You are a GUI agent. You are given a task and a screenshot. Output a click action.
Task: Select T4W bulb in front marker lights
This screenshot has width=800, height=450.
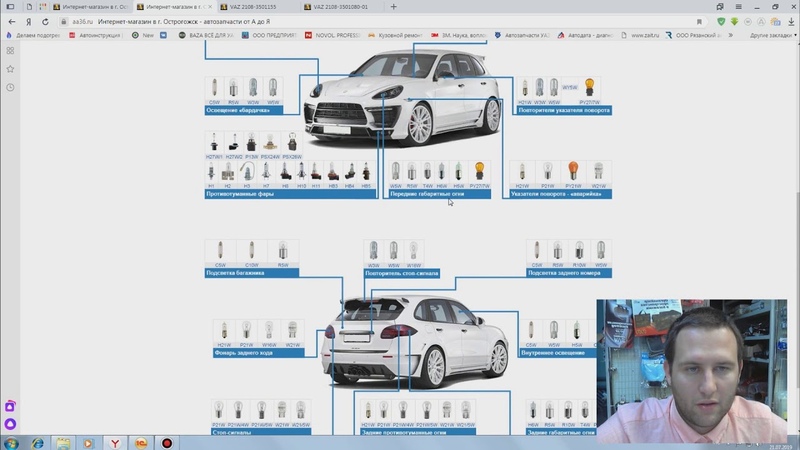pyautogui.click(x=428, y=172)
